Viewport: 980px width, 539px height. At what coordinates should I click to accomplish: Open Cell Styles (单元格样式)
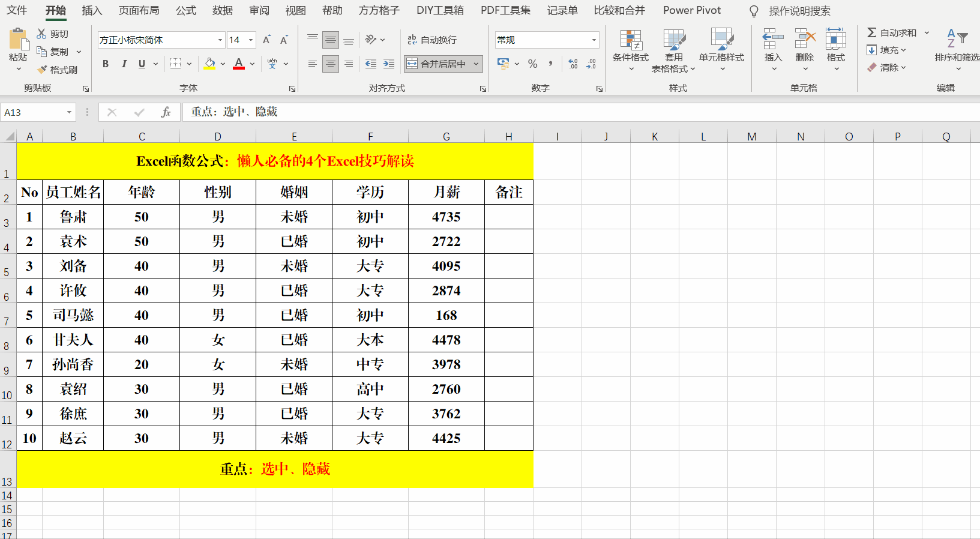tap(721, 49)
